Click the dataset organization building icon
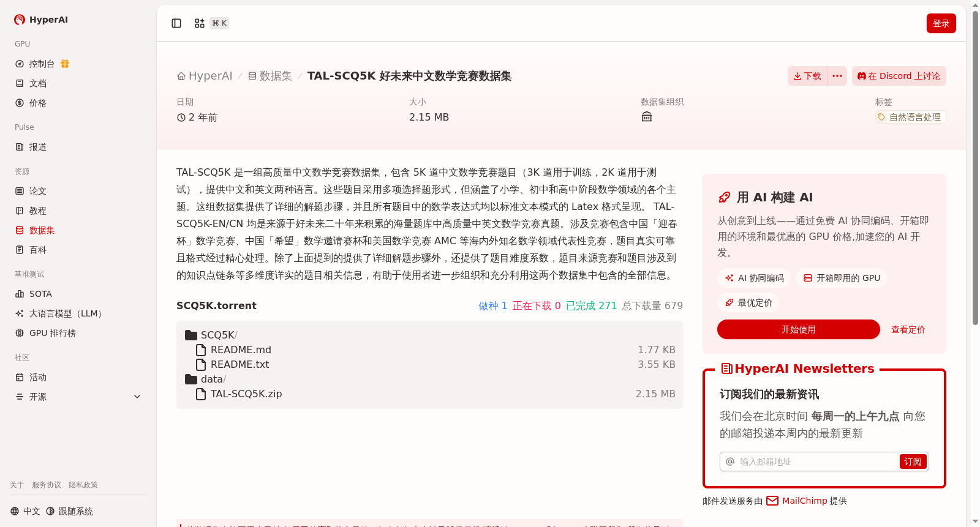The image size is (980, 527). click(x=647, y=117)
